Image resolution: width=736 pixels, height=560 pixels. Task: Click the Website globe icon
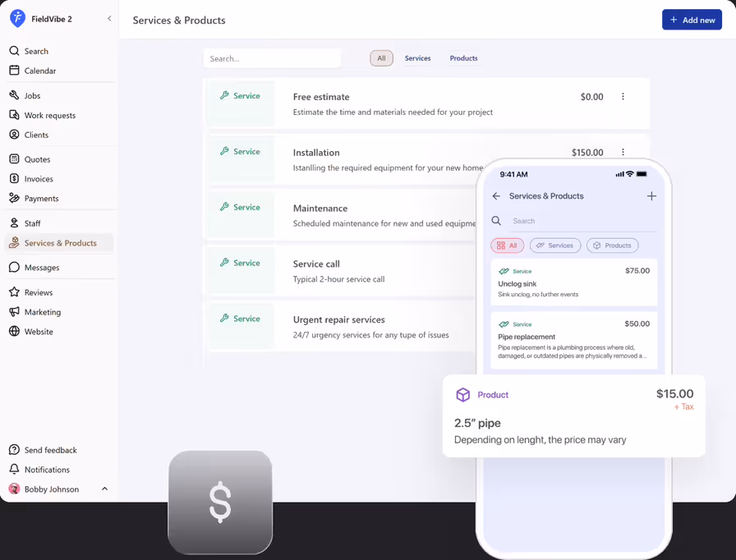(x=15, y=332)
